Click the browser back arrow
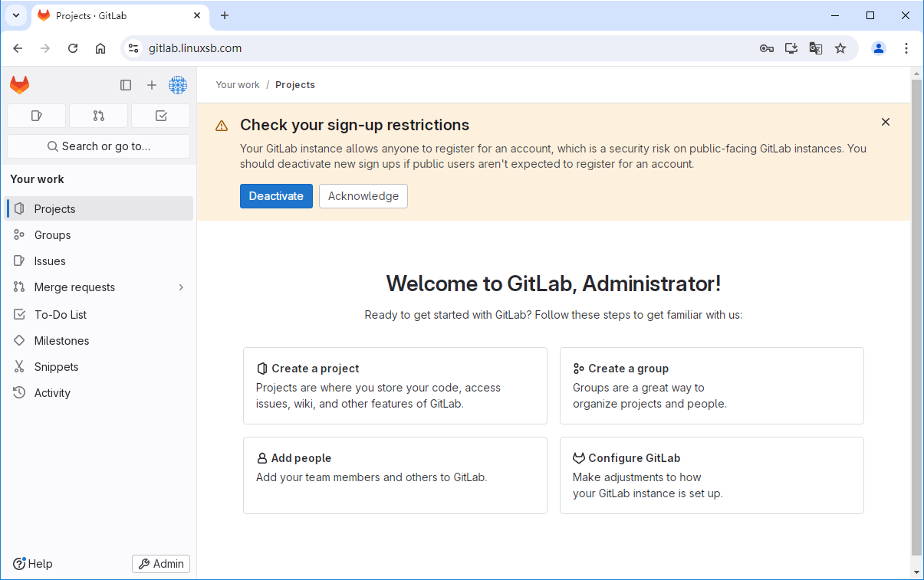The width and height of the screenshot is (924, 580). click(18, 48)
